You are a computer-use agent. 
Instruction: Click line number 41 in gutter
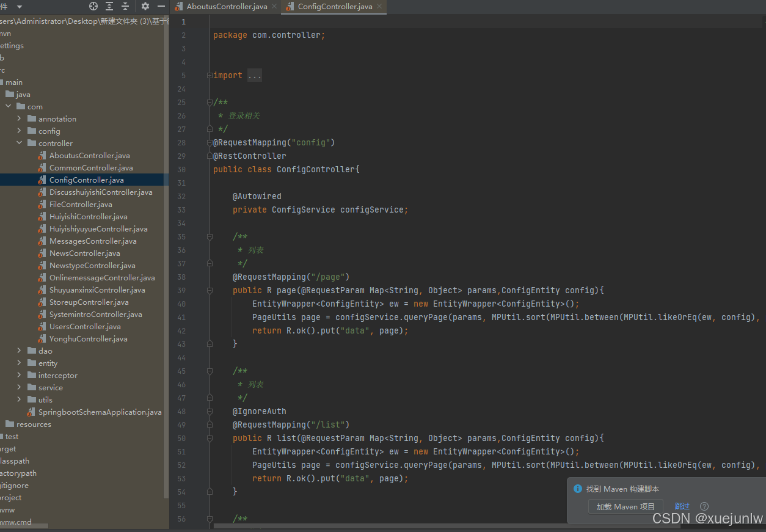tap(181, 318)
